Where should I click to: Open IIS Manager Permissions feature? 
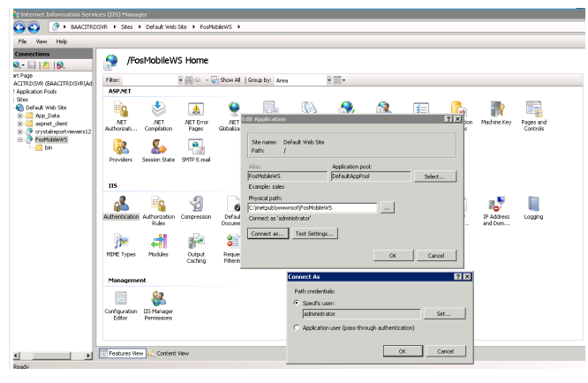158,305
